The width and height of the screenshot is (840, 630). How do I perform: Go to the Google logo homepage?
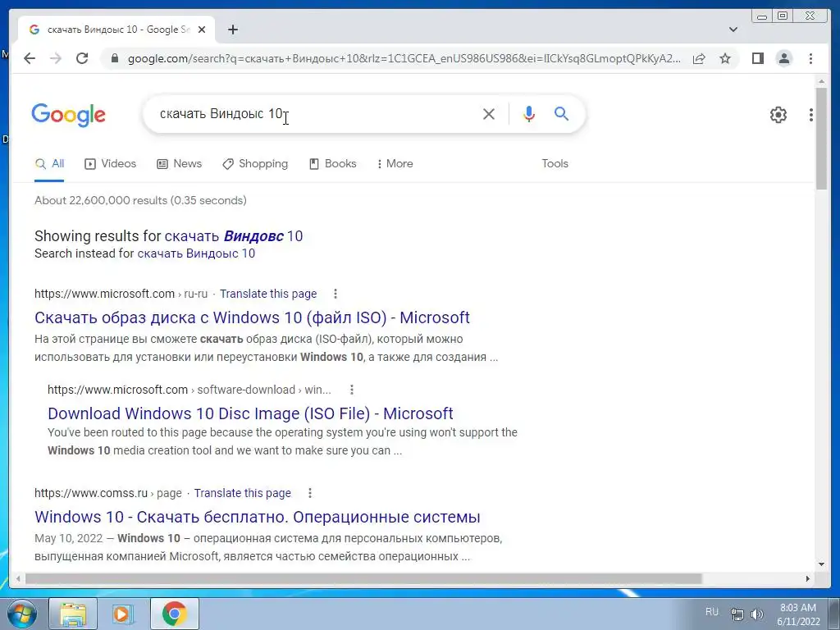click(x=69, y=115)
